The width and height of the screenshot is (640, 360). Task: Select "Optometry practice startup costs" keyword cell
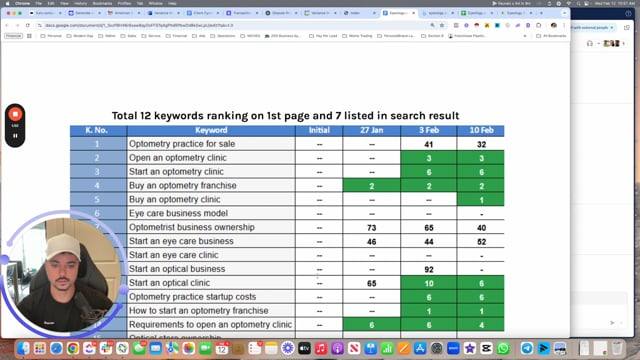pos(211,297)
